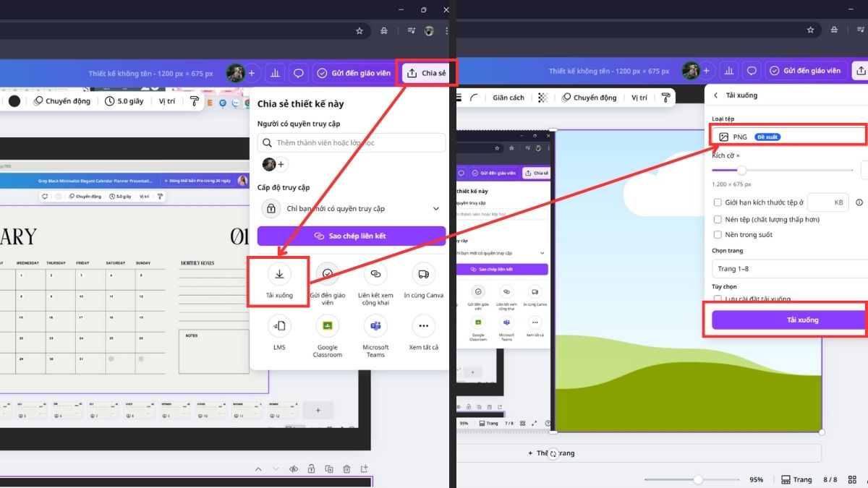Click the profile avatar in left screenshot top bar

click(235, 73)
